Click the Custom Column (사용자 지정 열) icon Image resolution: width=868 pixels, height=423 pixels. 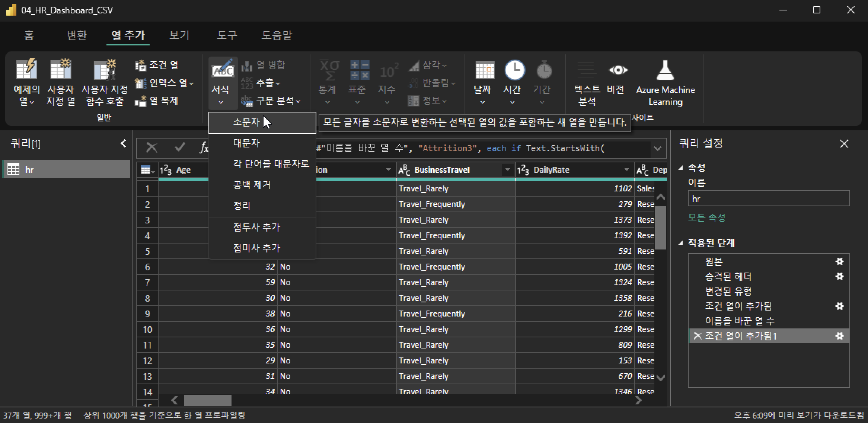click(x=61, y=70)
